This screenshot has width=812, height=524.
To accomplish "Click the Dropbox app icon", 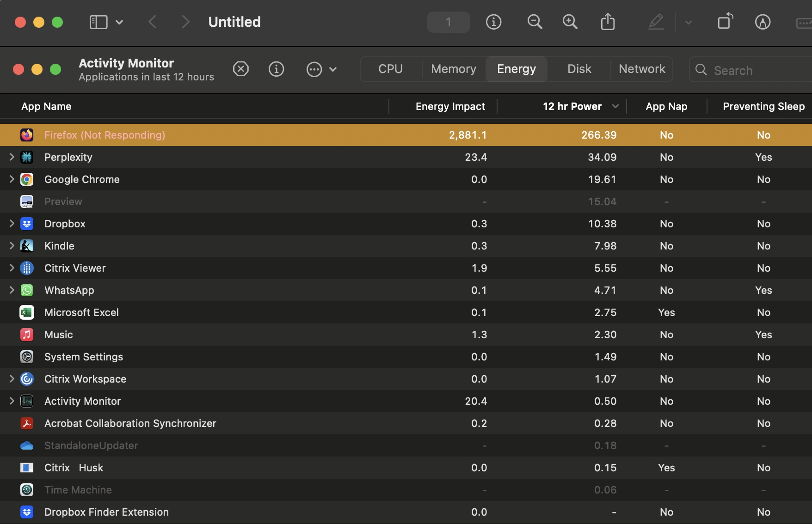I will point(27,224).
